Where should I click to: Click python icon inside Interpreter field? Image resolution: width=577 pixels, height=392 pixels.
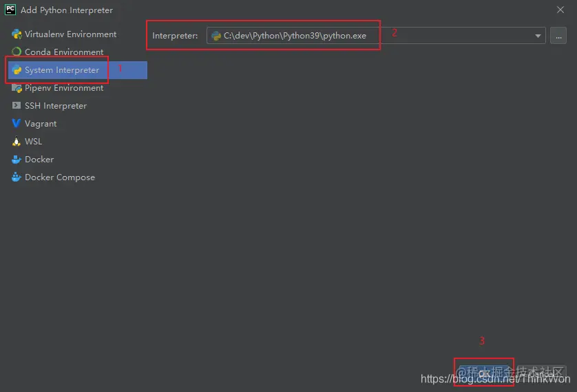[x=216, y=36]
